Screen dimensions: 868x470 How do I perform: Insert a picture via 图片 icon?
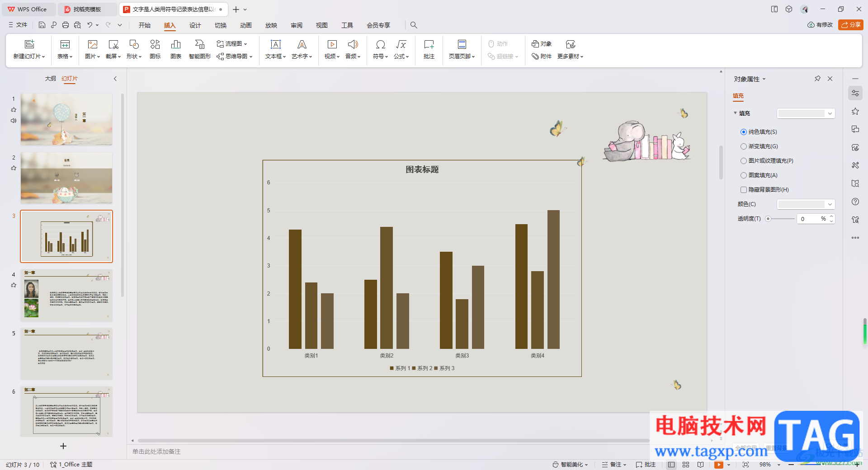pyautogui.click(x=92, y=44)
